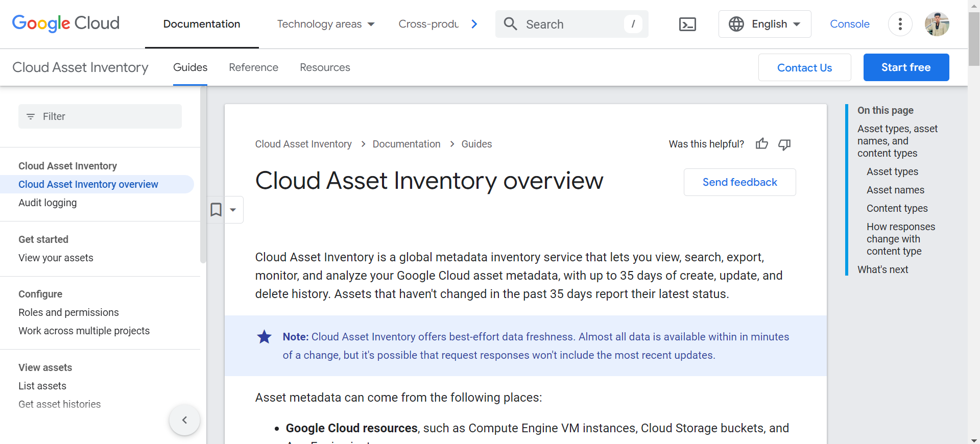Jump to Content types in page outline
The width and height of the screenshot is (980, 444).
pos(897,208)
